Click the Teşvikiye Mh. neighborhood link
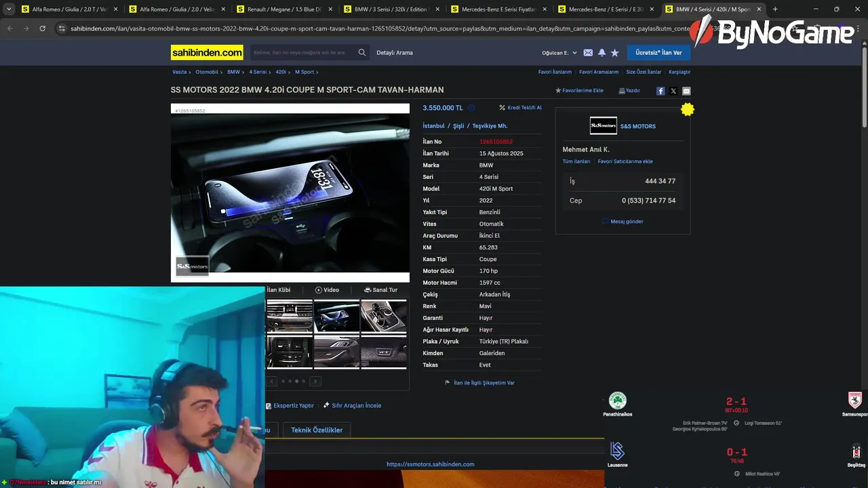The width and height of the screenshot is (868, 488). click(x=490, y=126)
